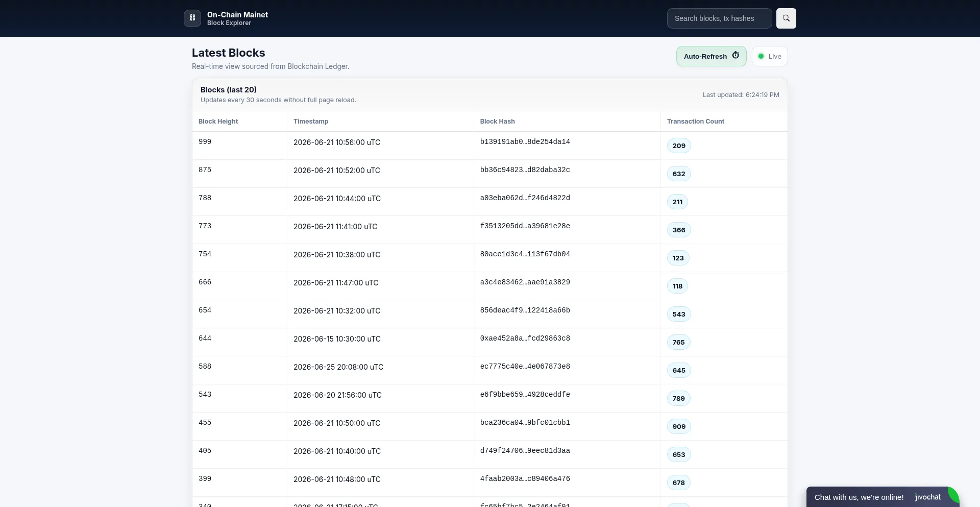Click the green jivochat leaf icon

point(953,495)
